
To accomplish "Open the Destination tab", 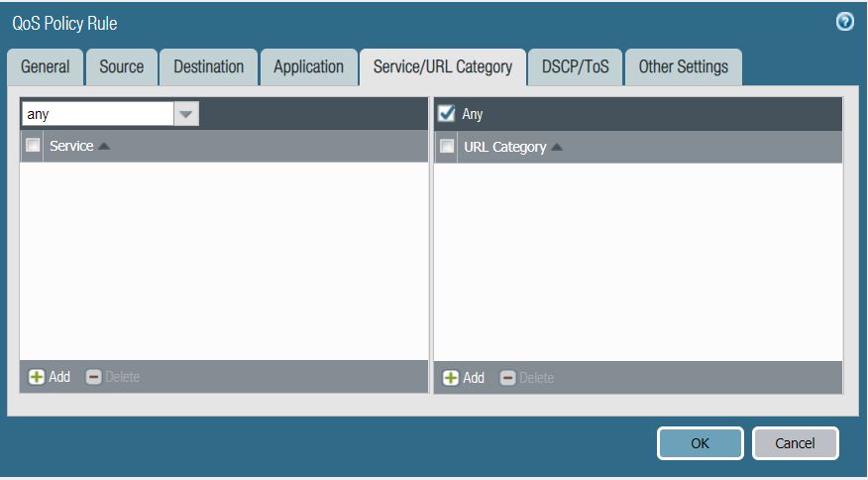I will pyautogui.click(x=209, y=67).
